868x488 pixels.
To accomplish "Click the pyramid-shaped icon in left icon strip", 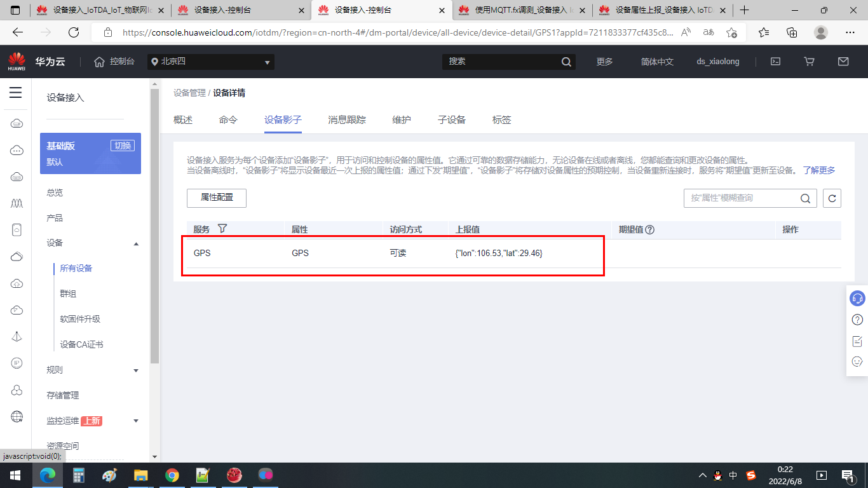I will pyautogui.click(x=17, y=337).
